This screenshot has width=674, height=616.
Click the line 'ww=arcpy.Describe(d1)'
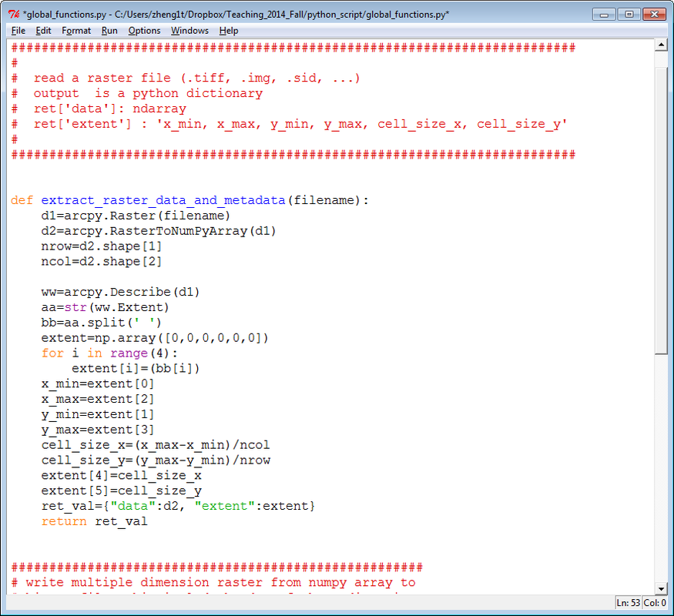(x=120, y=292)
